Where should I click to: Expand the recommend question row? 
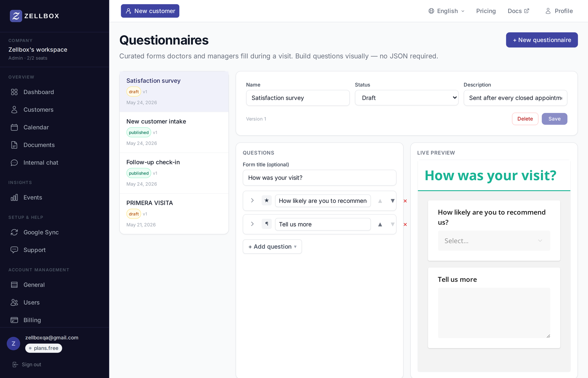point(252,200)
